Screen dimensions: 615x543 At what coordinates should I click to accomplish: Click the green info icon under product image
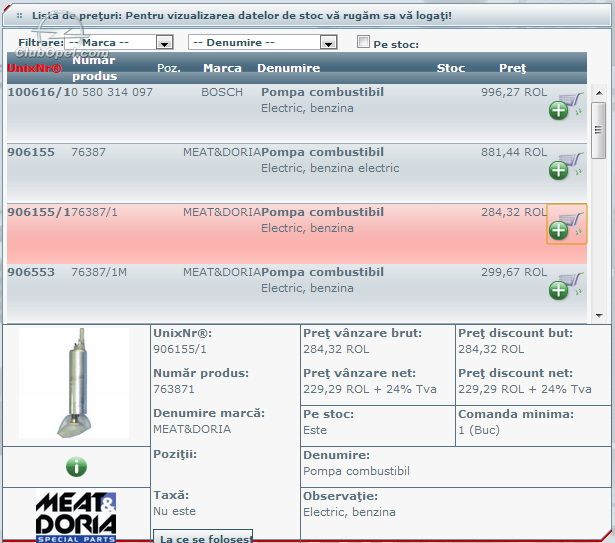pos(76,467)
